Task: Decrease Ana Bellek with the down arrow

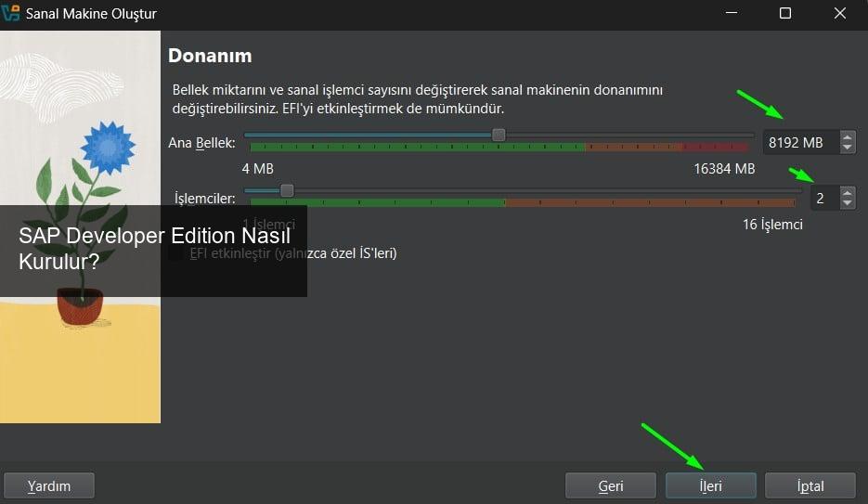Action: (847, 148)
